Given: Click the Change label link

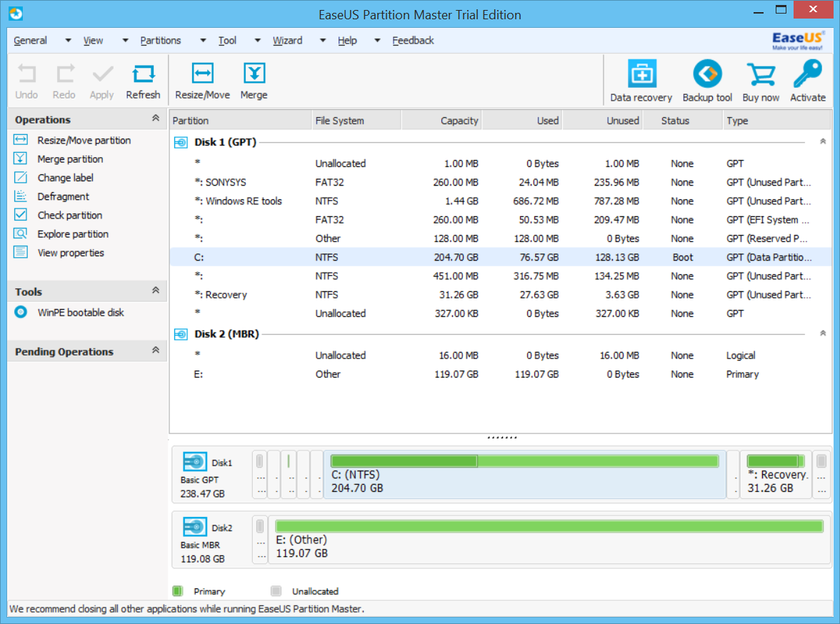Looking at the screenshot, I should (66, 178).
